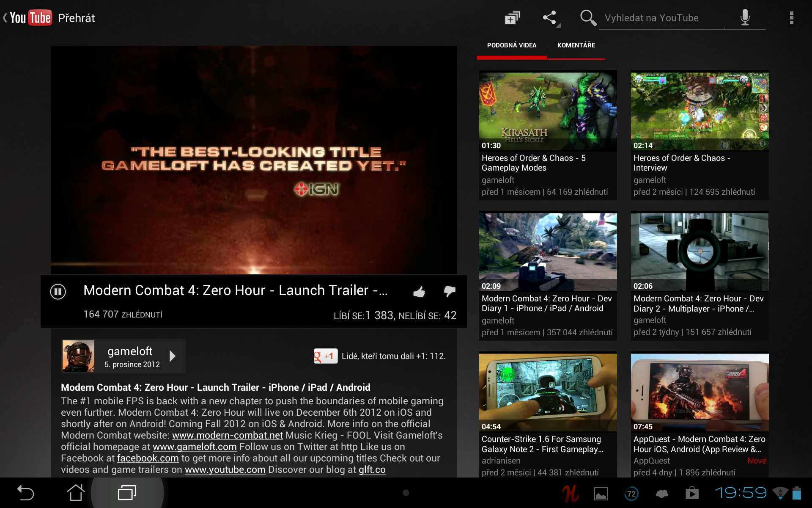The height and width of the screenshot is (508, 812).
Task: Click the Google +1 button
Action: coord(325,356)
